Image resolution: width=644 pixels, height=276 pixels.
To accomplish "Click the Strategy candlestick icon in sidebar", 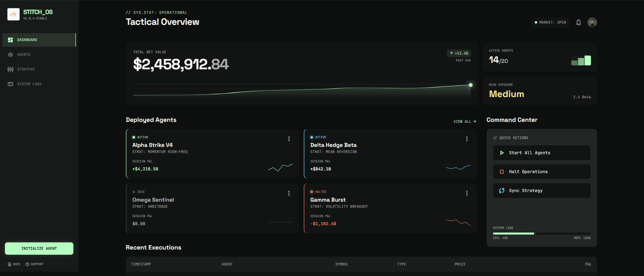I will coord(10,69).
